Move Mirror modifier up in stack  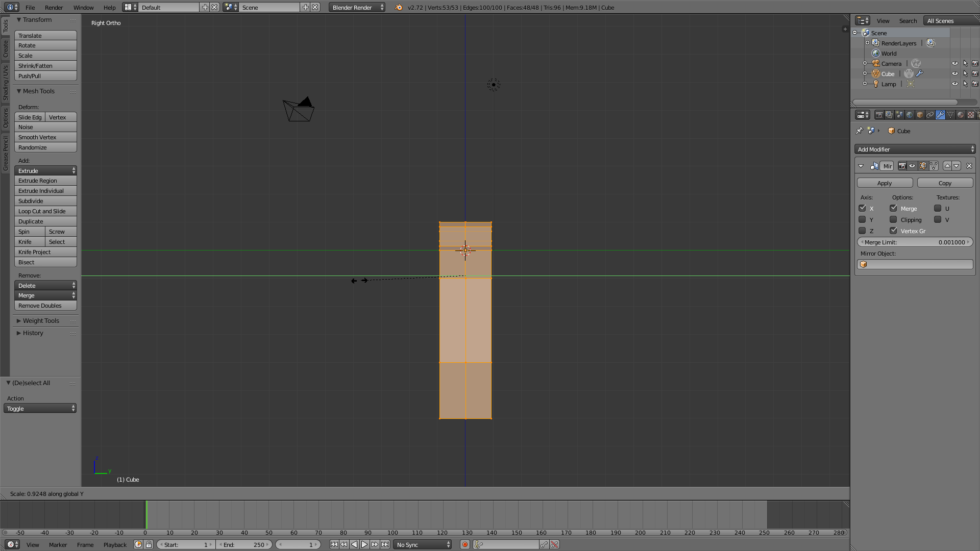[x=947, y=166]
